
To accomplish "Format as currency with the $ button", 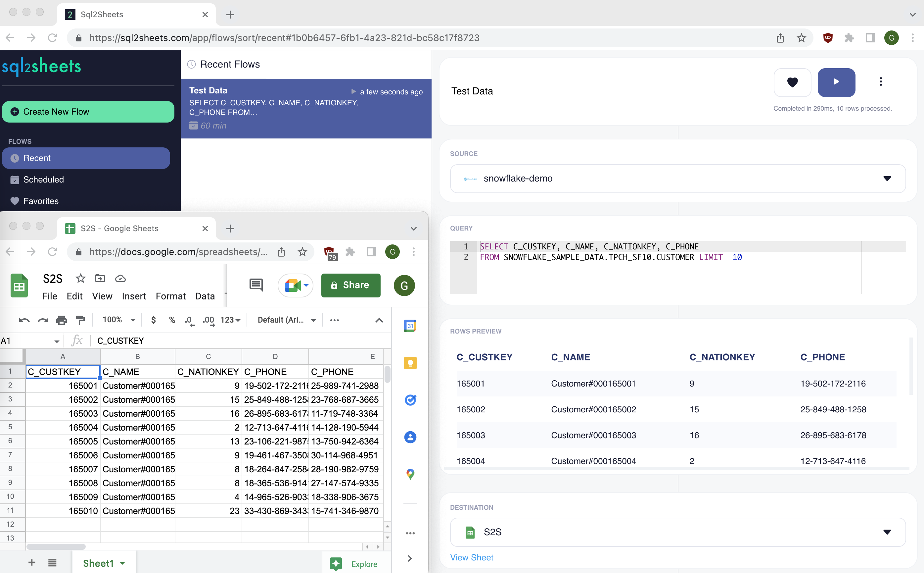I will pos(153,320).
